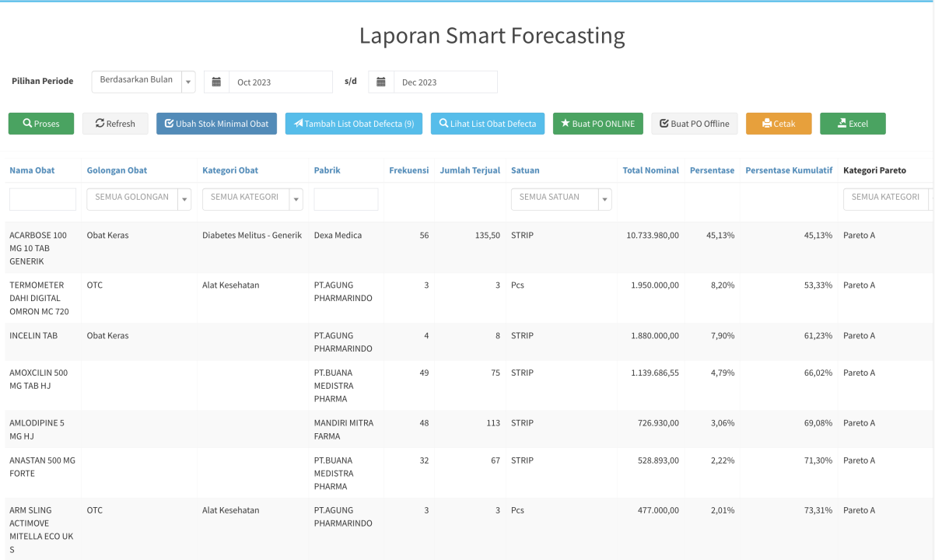
Task: Sort by Persentase Kumulatif column header
Action: [x=788, y=170]
